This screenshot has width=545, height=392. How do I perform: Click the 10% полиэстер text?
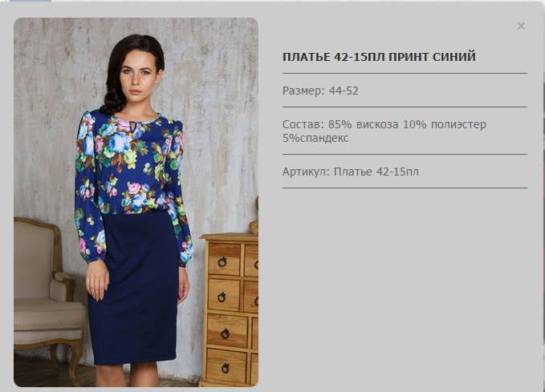coord(445,124)
